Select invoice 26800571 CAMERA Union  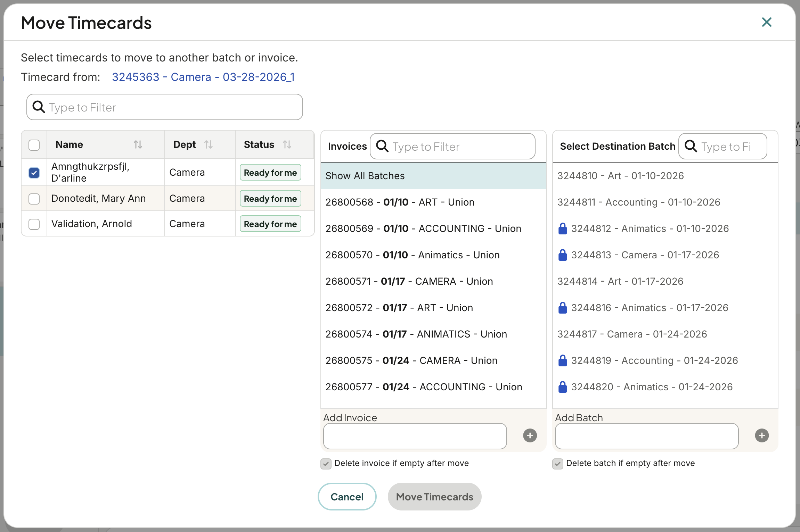coord(433,281)
